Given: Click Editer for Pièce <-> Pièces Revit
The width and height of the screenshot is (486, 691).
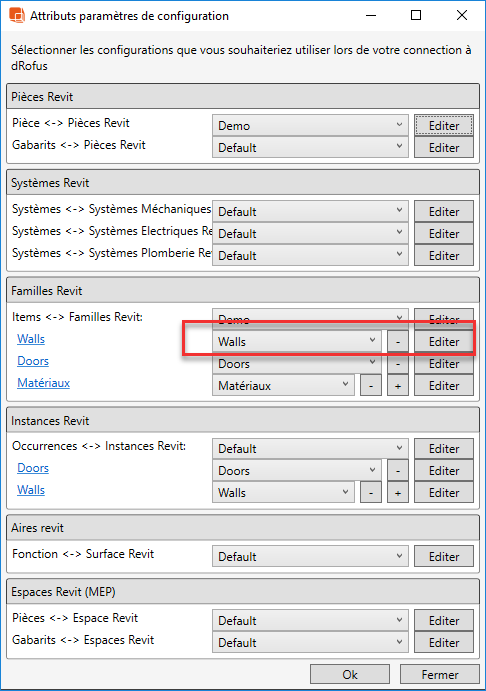Looking at the screenshot, I should (444, 126).
